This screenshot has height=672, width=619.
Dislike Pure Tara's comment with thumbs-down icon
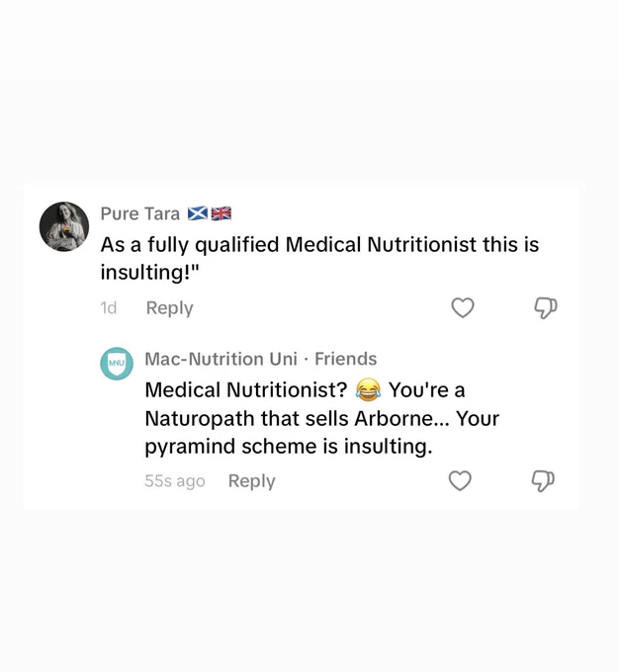545,307
